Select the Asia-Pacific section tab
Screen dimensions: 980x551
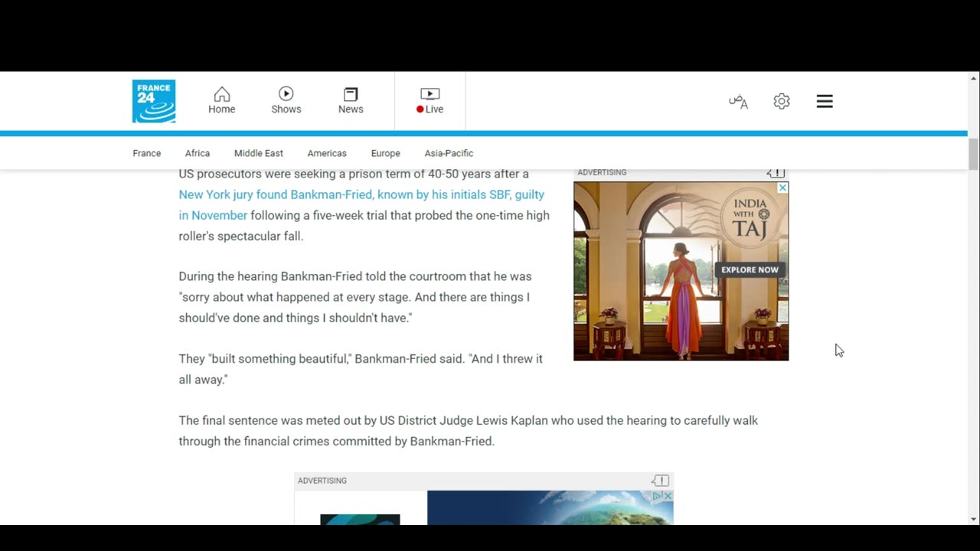coord(449,153)
